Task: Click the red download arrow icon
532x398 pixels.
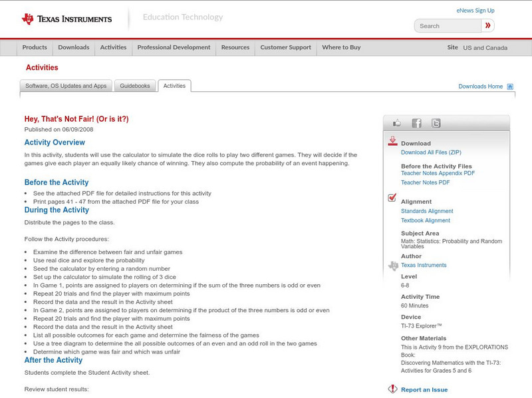Action: coord(392,141)
